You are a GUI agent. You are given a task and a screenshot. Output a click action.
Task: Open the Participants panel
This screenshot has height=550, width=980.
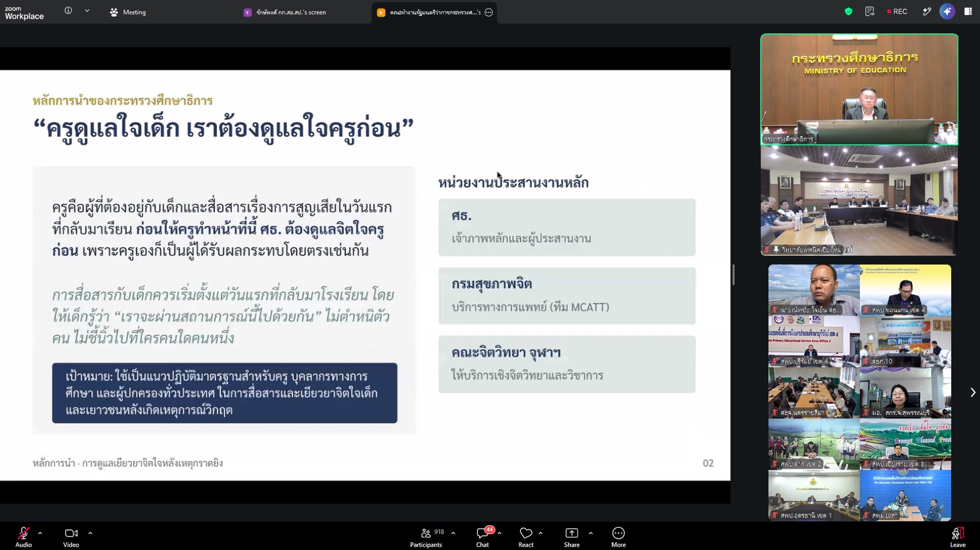click(x=426, y=537)
